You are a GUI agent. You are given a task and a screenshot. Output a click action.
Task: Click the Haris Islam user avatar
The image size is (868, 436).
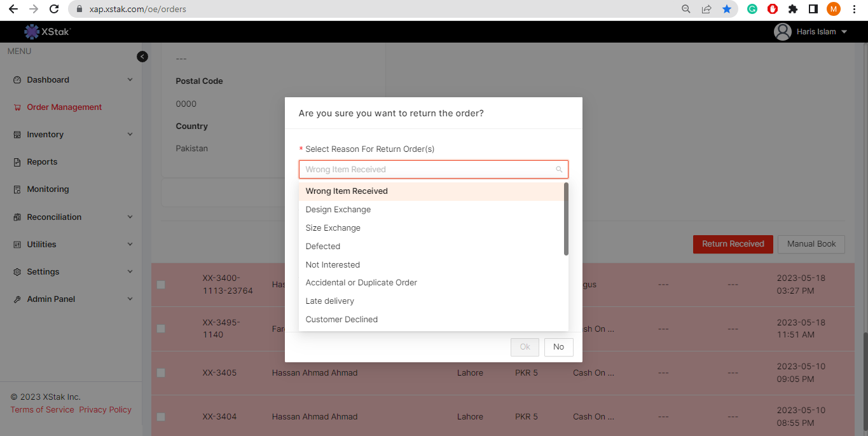[782, 32]
